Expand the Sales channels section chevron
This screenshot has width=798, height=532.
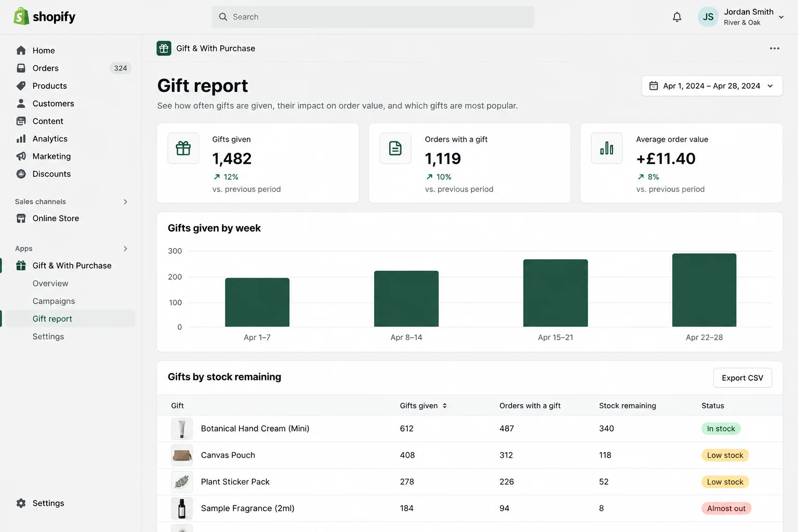(x=125, y=202)
